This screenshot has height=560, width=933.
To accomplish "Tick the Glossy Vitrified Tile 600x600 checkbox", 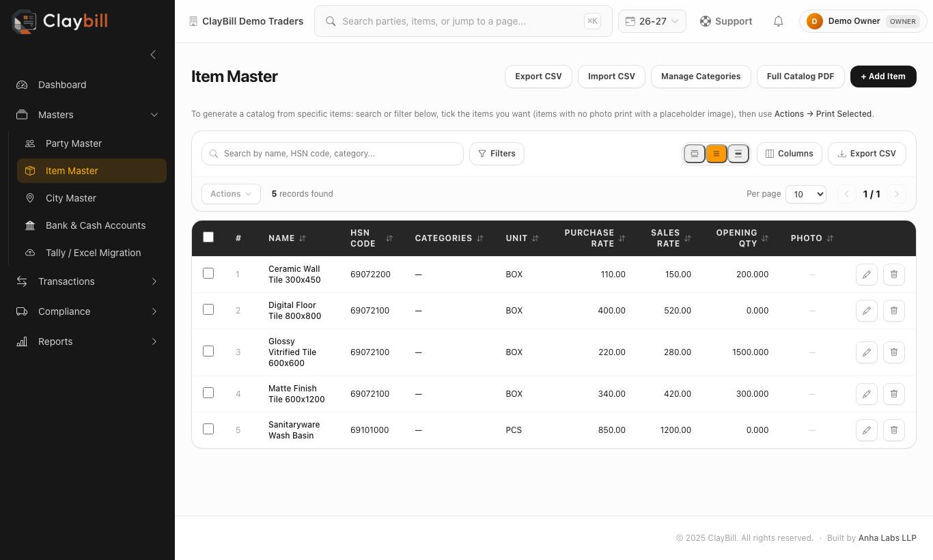I will pos(208,351).
